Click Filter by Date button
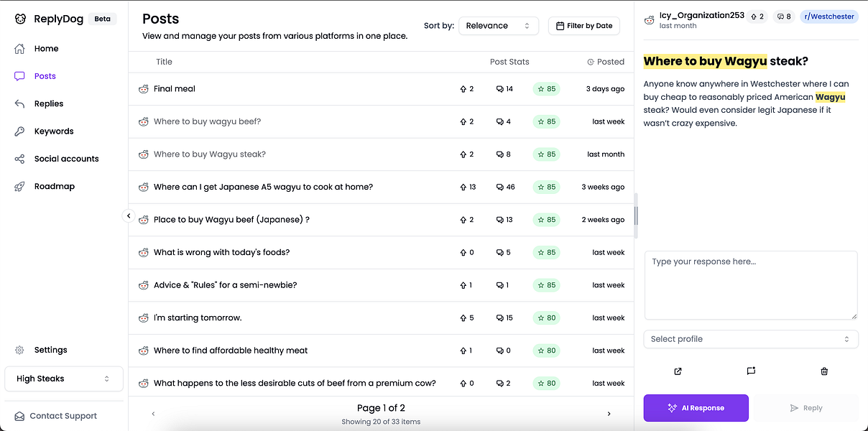Screen dimensions: 868x431 [583, 26]
